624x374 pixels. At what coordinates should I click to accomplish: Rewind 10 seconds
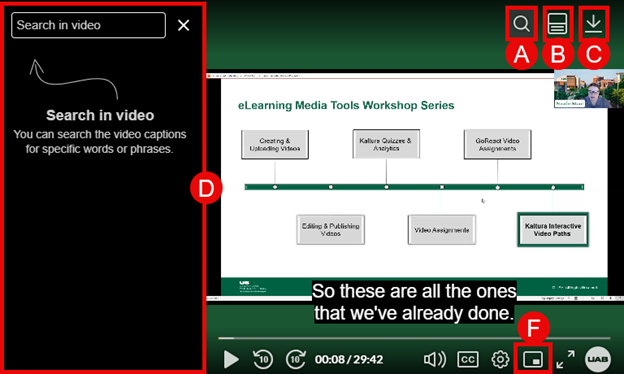click(x=263, y=359)
